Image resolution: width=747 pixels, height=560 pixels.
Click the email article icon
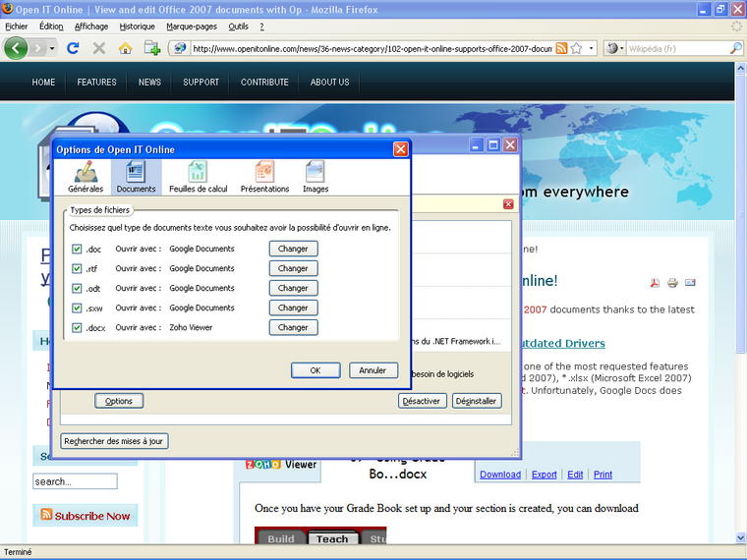(x=690, y=283)
